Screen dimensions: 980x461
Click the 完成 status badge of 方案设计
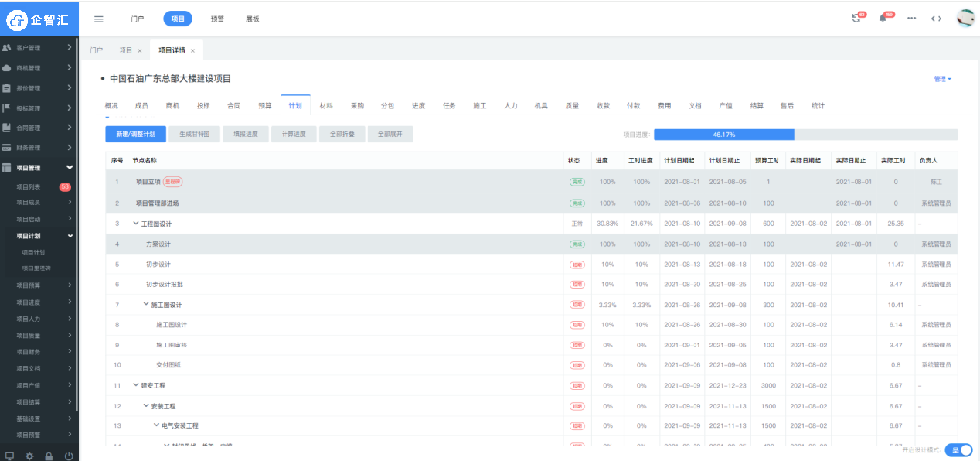pyautogui.click(x=577, y=244)
